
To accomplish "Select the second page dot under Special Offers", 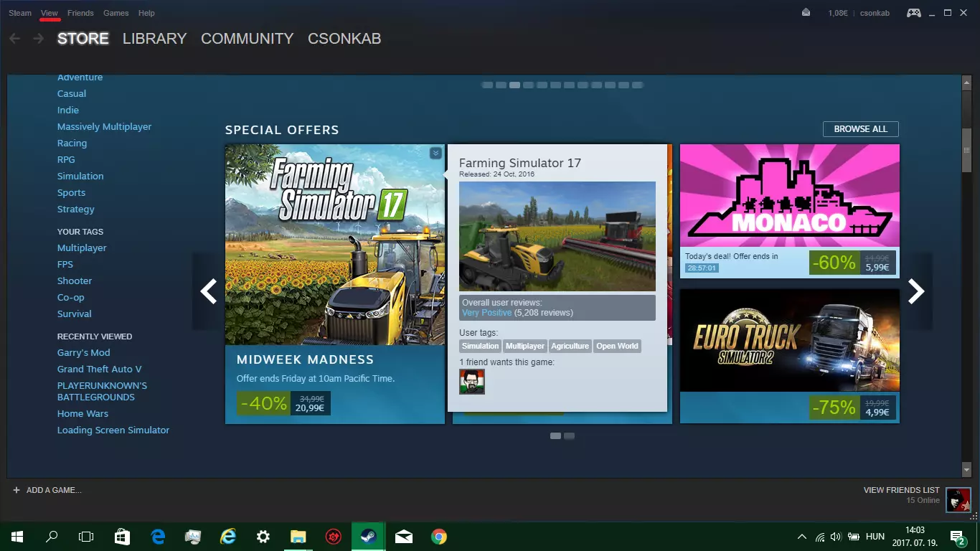I will coord(569,435).
